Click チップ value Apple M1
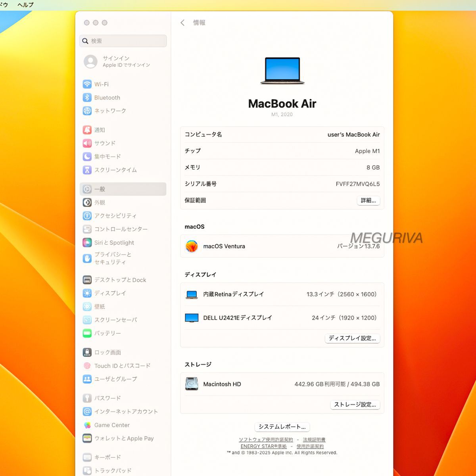Image resolution: width=476 pixels, height=476 pixels. coord(367,151)
